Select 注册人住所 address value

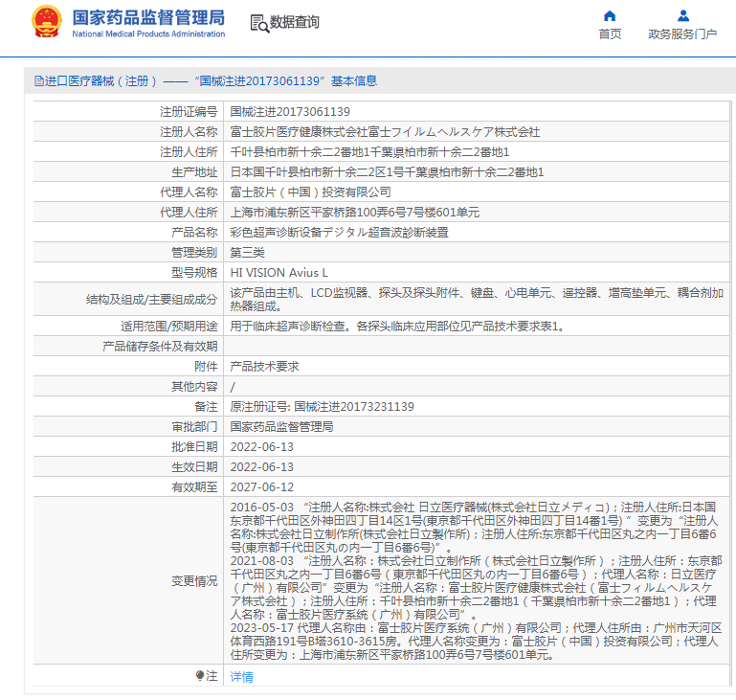[369, 152]
